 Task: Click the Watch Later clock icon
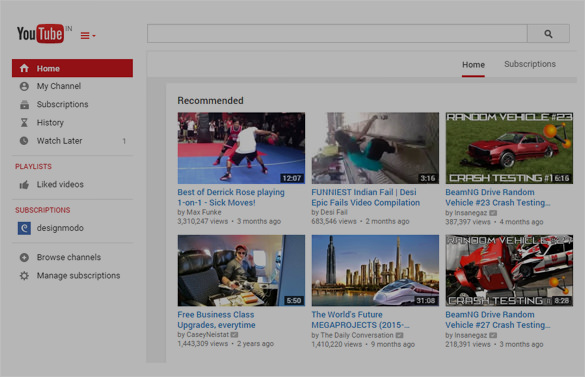[24, 141]
